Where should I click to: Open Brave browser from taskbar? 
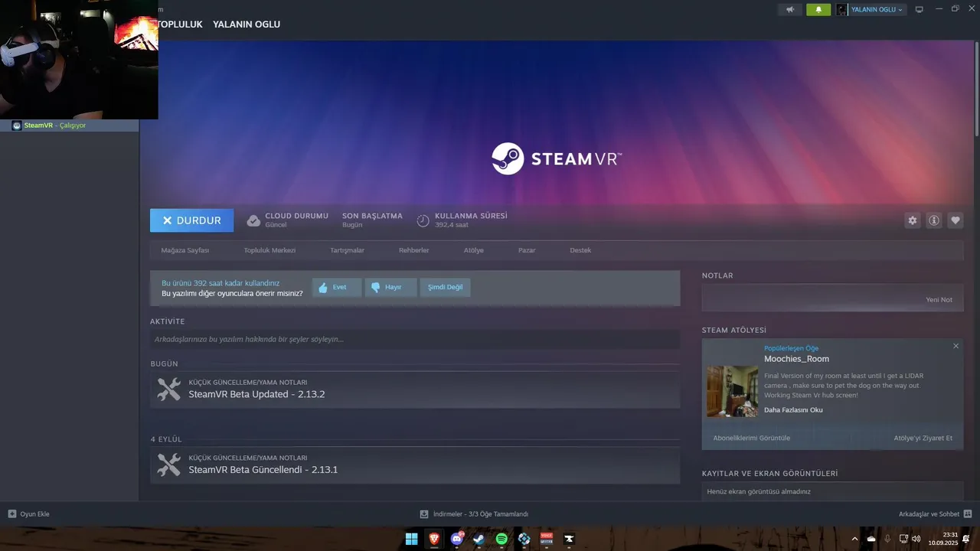(434, 539)
